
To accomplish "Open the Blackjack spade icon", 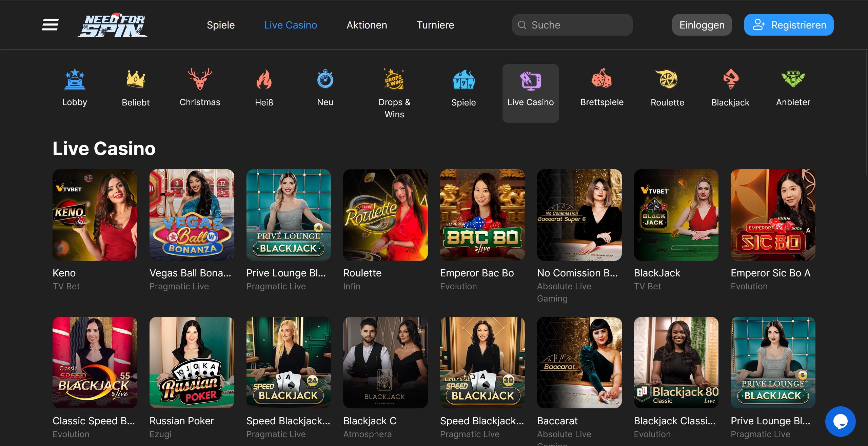I will 730,79.
